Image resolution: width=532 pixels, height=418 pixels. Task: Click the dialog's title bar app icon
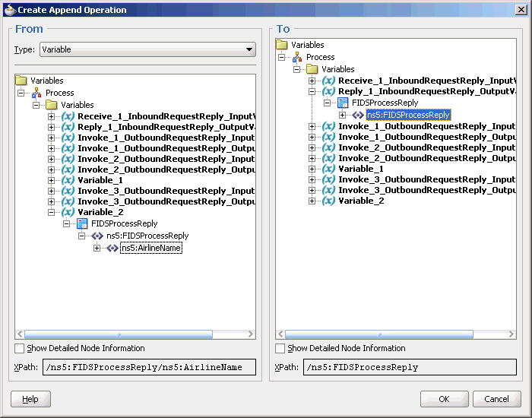tap(10, 10)
